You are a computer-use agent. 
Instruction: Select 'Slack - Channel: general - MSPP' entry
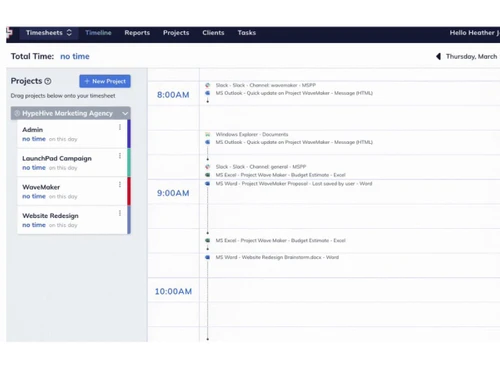(x=261, y=167)
